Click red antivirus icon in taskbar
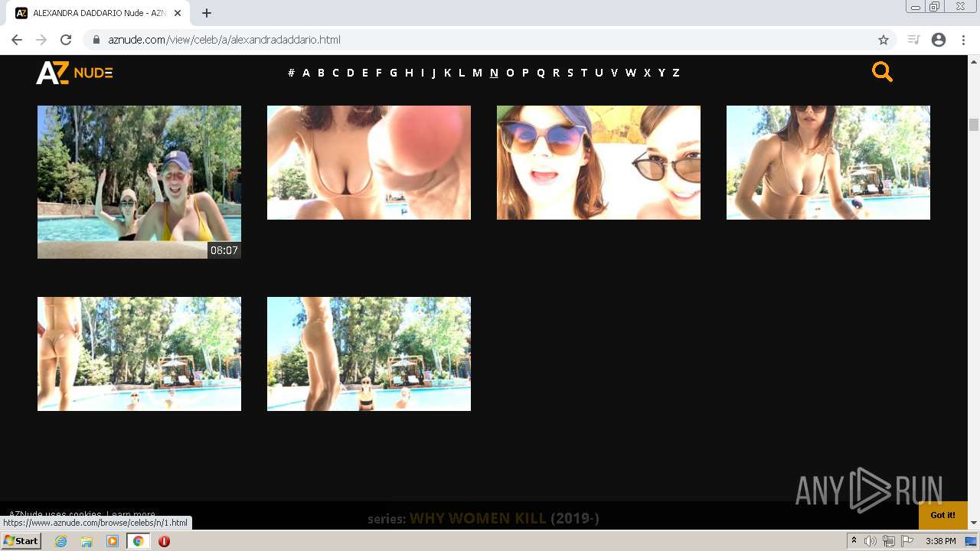 [164, 541]
